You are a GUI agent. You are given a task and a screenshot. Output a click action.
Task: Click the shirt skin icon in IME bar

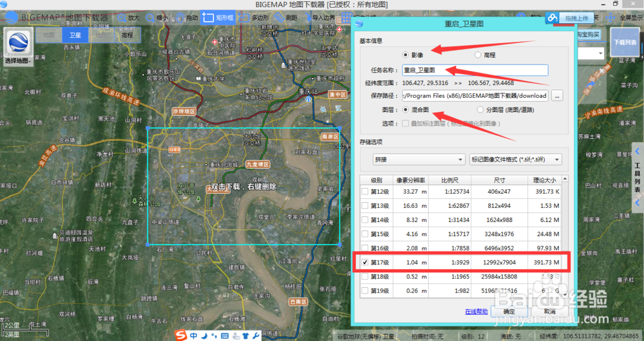pos(245,336)
